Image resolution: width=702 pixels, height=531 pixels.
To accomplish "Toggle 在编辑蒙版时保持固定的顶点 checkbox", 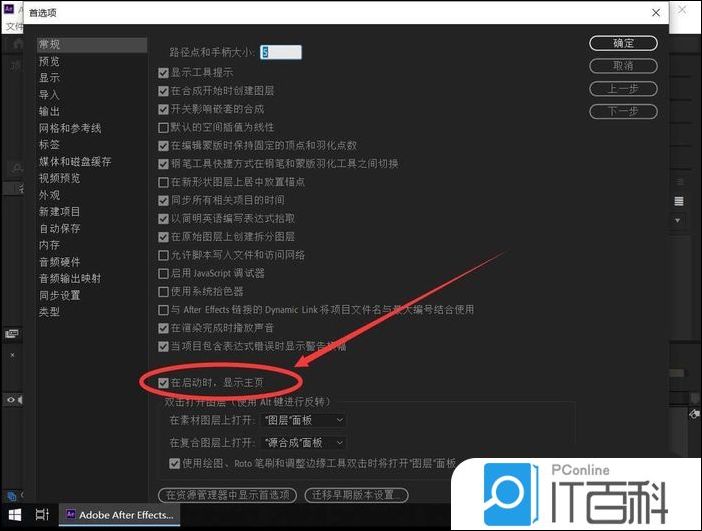I will (x=163, y=146).
